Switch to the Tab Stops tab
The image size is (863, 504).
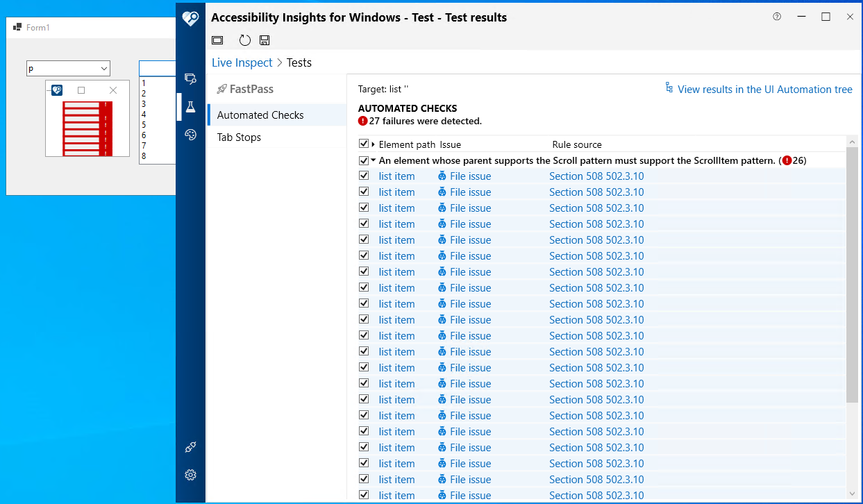(276, 137)
